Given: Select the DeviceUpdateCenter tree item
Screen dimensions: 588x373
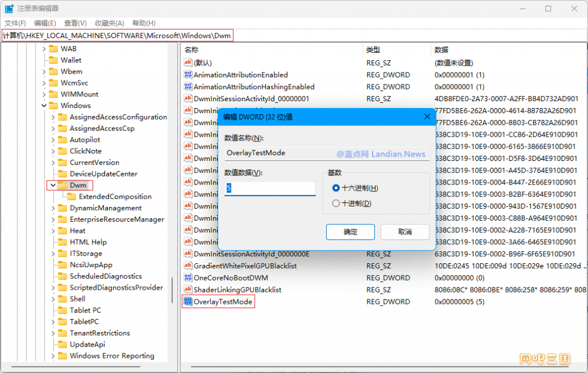Looking at the screenshot, I should [103, 174].
